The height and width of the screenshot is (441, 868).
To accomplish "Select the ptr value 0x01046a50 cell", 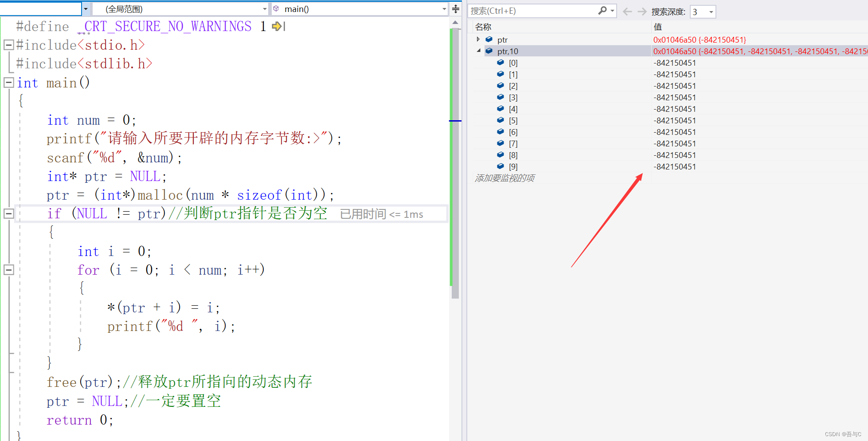I will point(700,39).
